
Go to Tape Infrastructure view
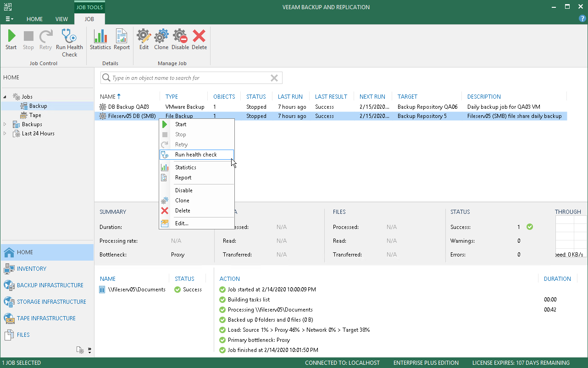point(47,318)
